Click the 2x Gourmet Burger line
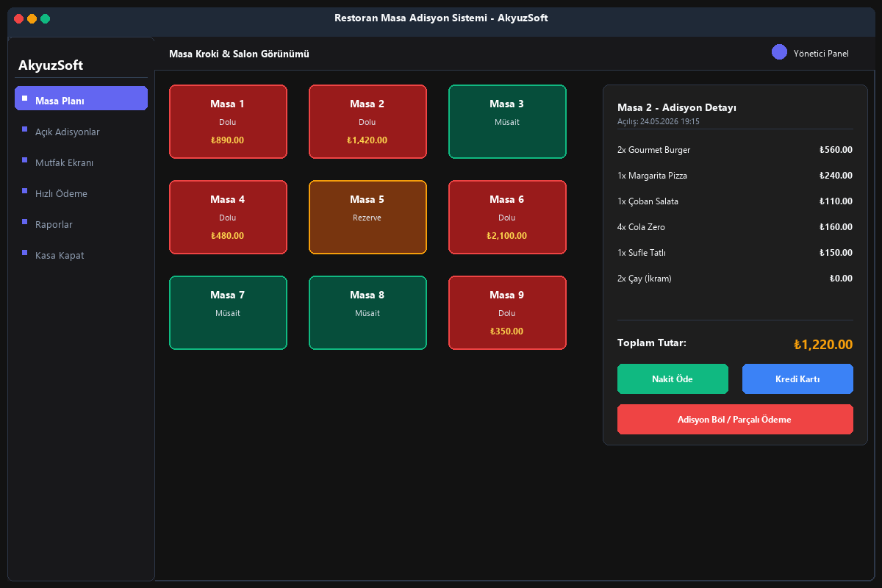The image size is (882, 588). pos(735,150)
